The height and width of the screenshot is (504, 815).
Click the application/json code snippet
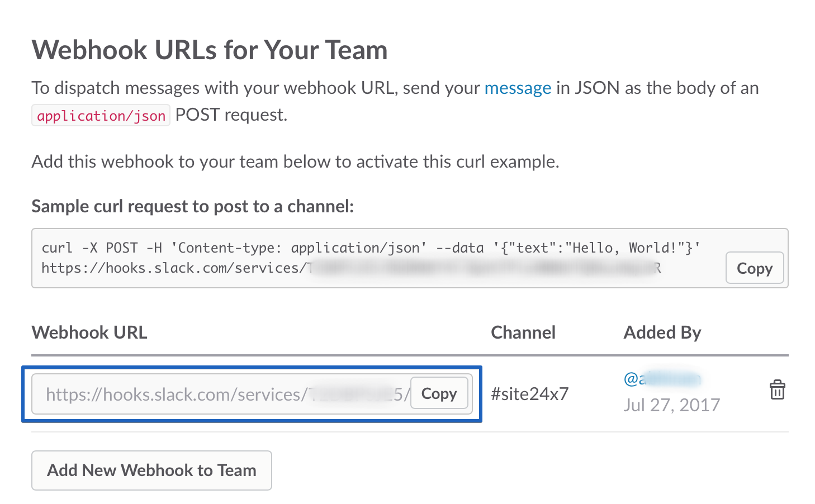tap(101, 116)
